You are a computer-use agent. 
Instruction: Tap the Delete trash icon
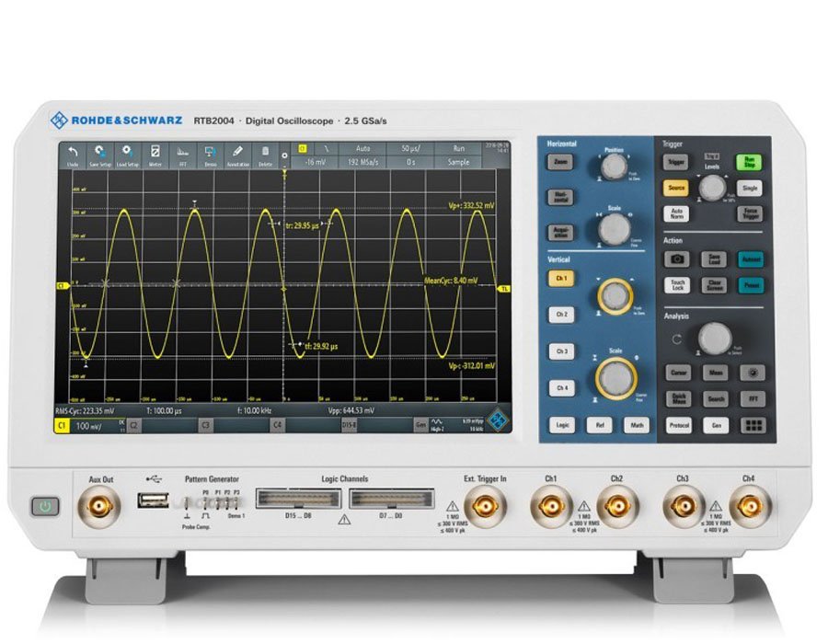(x=265, y=154)
